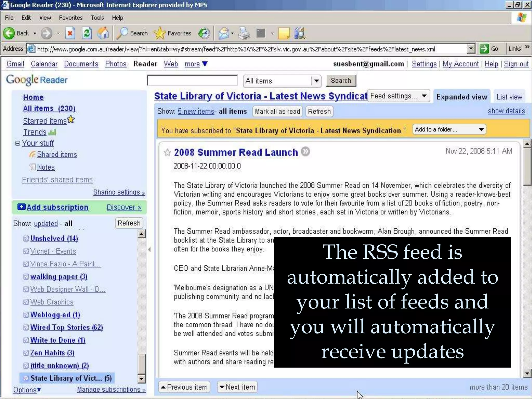
Task: Open the Back button history dropdown arrow
Action: 35,33
